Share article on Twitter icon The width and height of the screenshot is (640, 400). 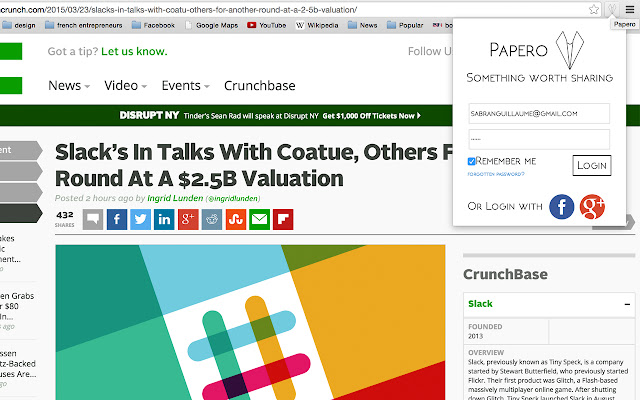pyautogui.click(x=140, y=219)
